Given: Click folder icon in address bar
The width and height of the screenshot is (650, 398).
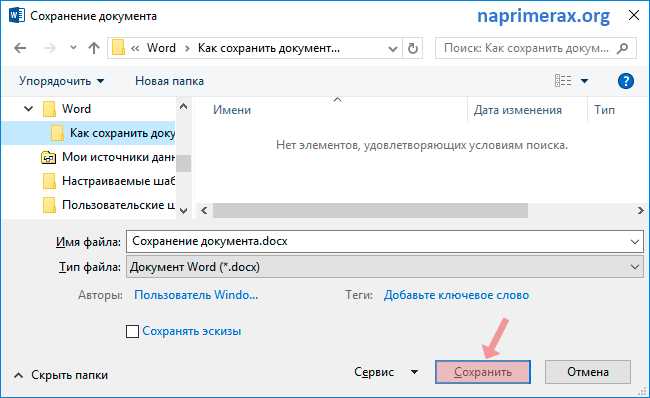Looking at the screenshot, I should [119, 48].
